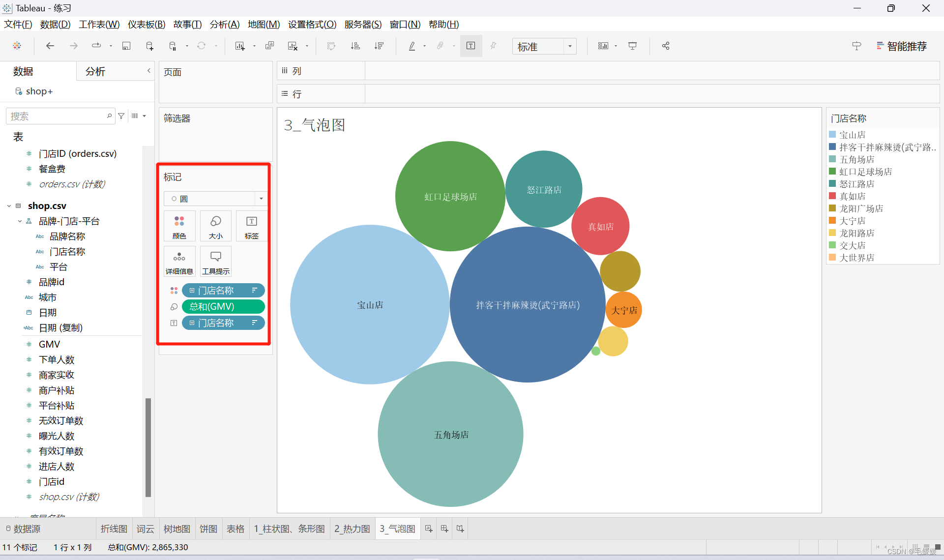
Task: Click the share workbook icon
Action: click(666, 46)
